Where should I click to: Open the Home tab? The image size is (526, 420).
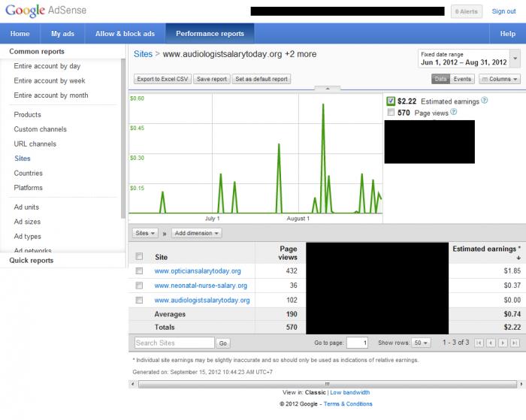[x=20, y=34]
